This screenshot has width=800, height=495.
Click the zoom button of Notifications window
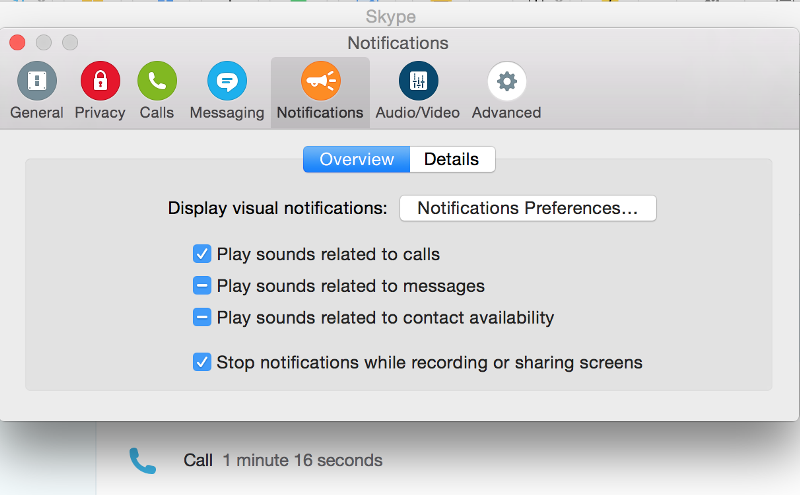pyautogui.click(x=69, y=43)
